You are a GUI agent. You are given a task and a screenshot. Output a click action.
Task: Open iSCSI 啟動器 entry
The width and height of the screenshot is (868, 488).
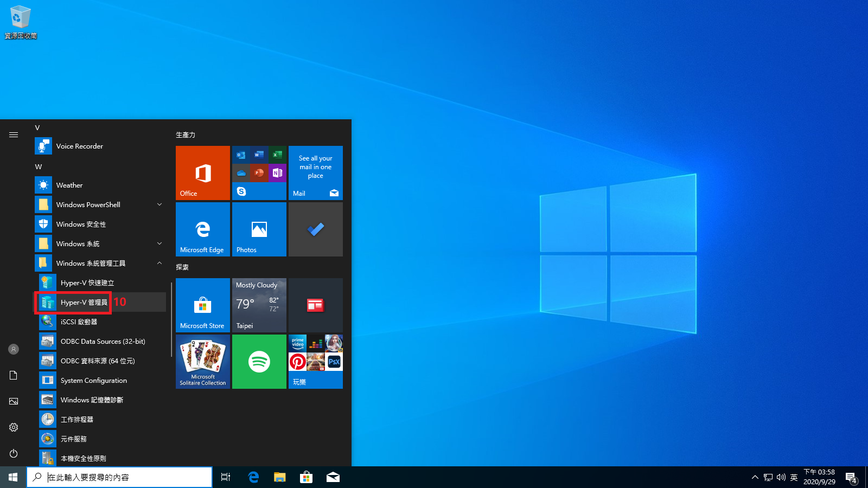[79, 322]
